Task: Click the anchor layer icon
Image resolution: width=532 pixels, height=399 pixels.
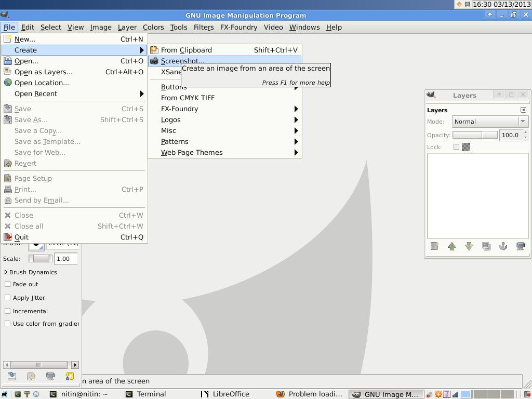Action: coord(503,246)
